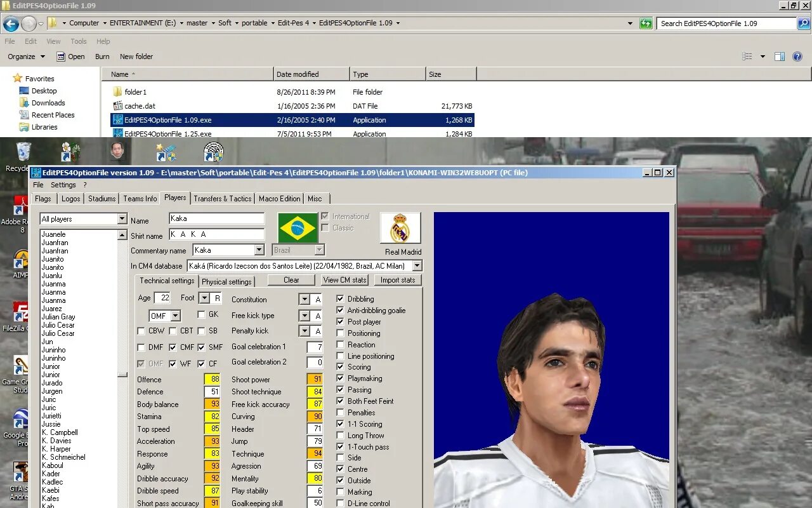
Task: Expand the In CM4 database dropdown
Action: [x=416, y=266]
